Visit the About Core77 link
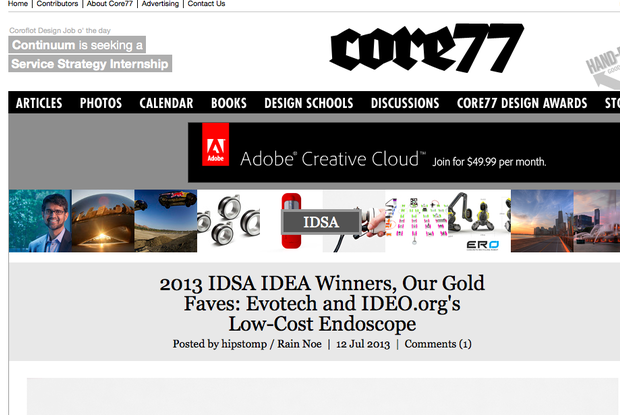This screenshot has height=415, width=620. point(110,4)
